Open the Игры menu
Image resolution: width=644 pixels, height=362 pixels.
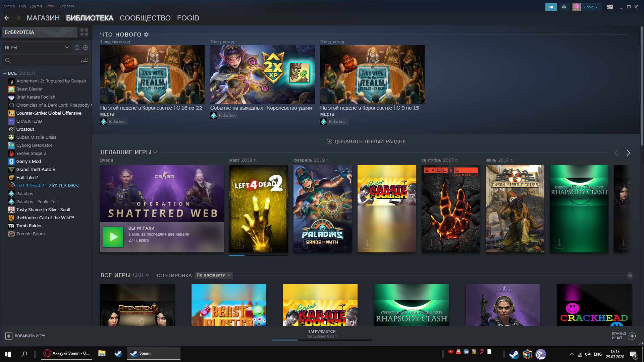pyautogui.click(x=51, y=6)
